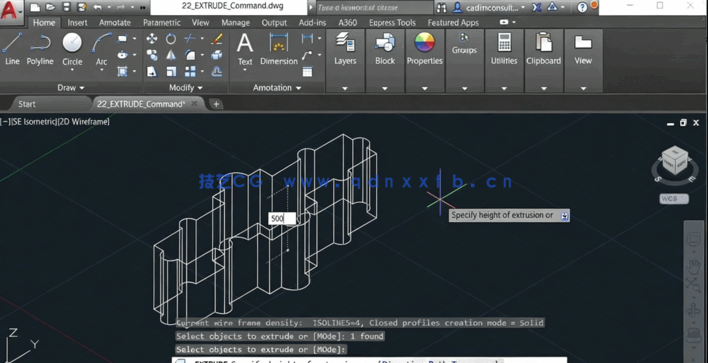Select the Array tool in Modify panel

point(190,71)
